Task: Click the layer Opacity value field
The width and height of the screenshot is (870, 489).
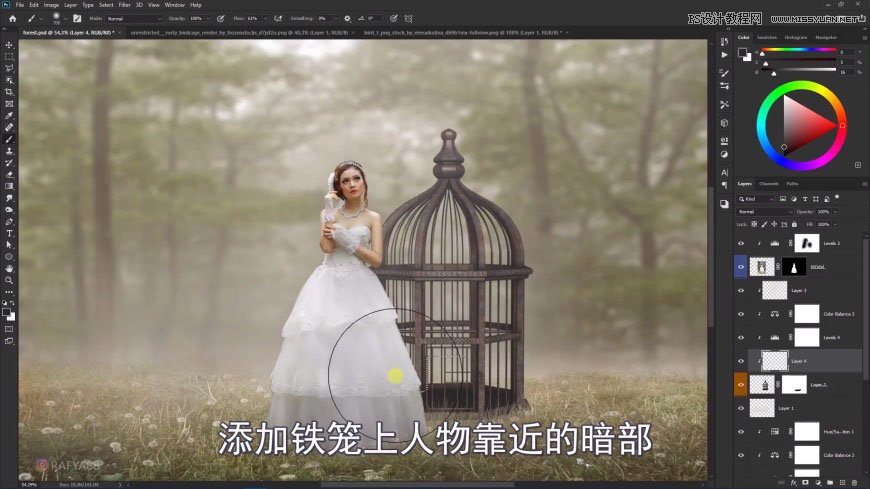Action: pos(823,211)
